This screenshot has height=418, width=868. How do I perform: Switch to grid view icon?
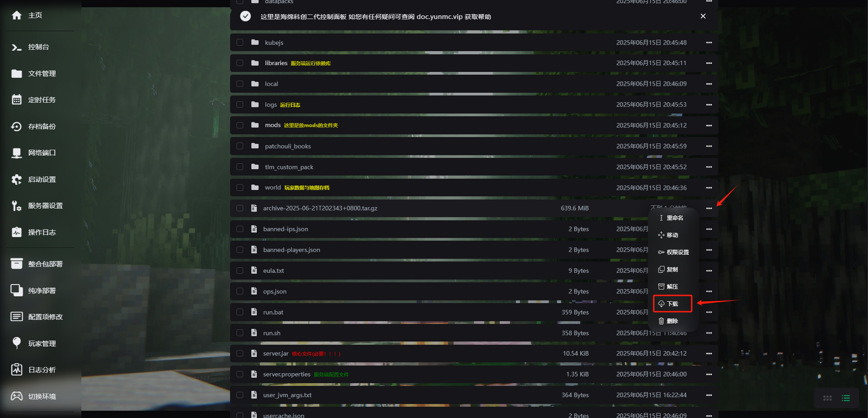[827, 398]
